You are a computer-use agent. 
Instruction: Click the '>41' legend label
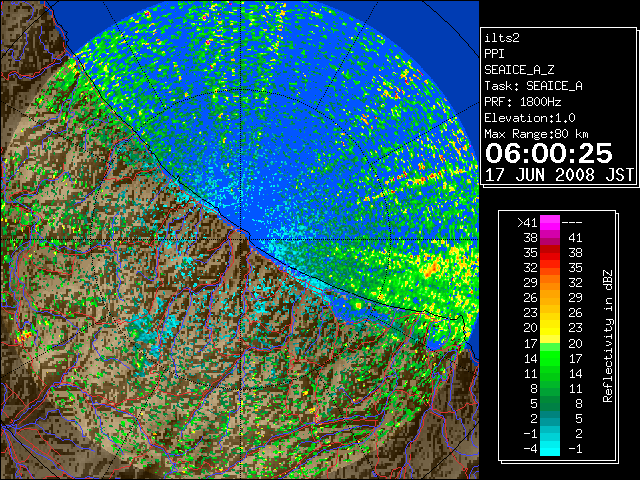click(527, 222)
